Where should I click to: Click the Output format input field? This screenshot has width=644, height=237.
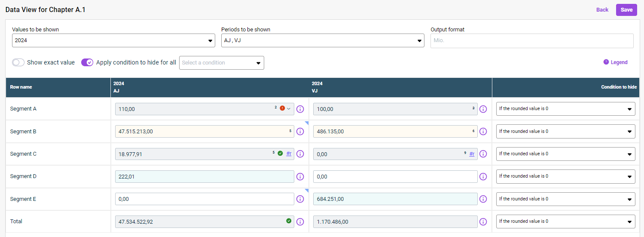point(532,41)
